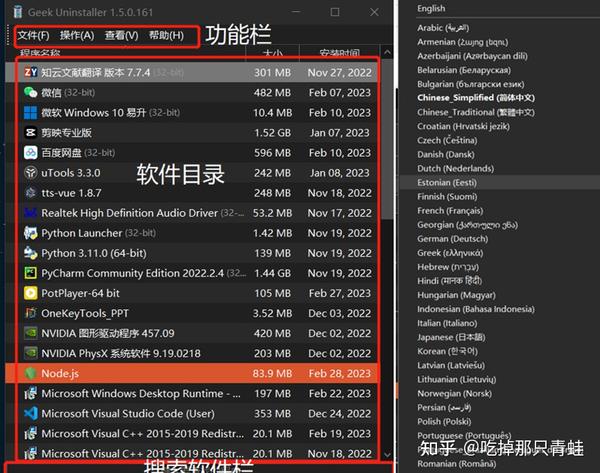Click scrollbar down arrow in program list
This screenshot has height=473, width=600.
387,455
